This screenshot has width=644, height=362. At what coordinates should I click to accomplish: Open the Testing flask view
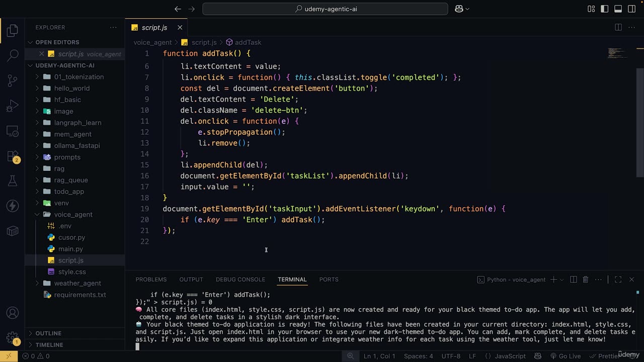[x=13, y=181]
